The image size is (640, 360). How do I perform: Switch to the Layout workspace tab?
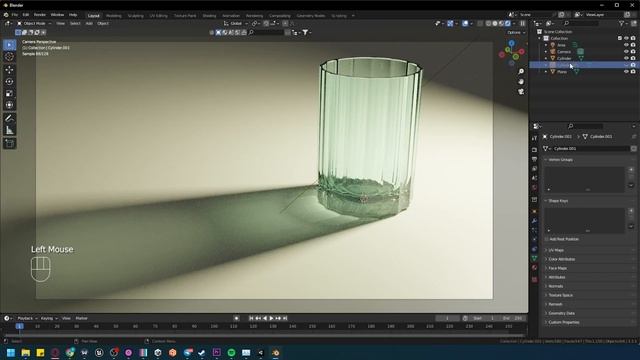93,16
